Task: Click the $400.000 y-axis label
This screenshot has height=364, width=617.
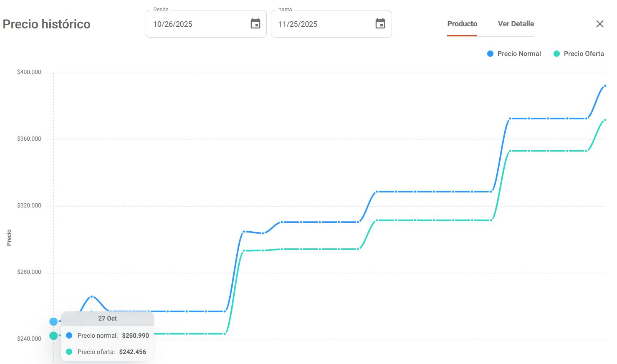Action: coord(29,72)
